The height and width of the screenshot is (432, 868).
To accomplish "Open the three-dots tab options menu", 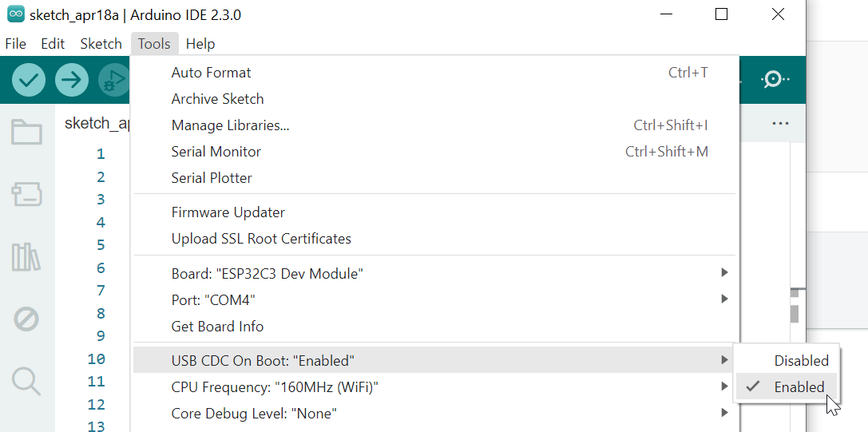I will pyautogui.click(x=780, y=124).
